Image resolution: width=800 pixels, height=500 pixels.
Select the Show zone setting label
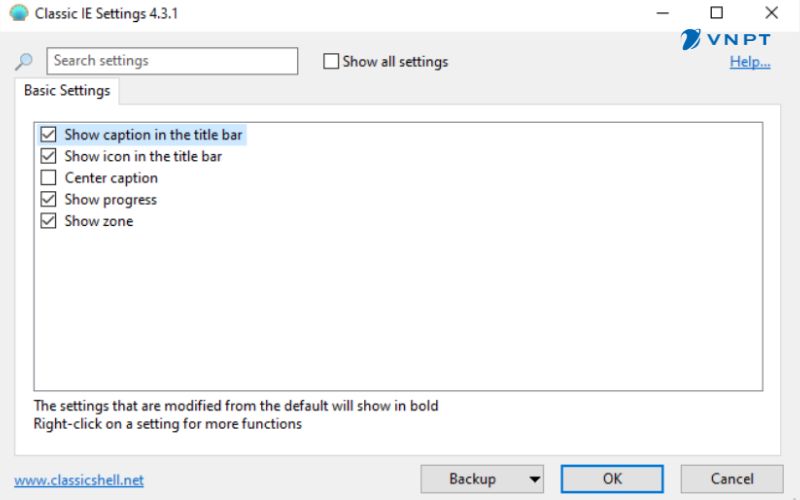point(98,221)
